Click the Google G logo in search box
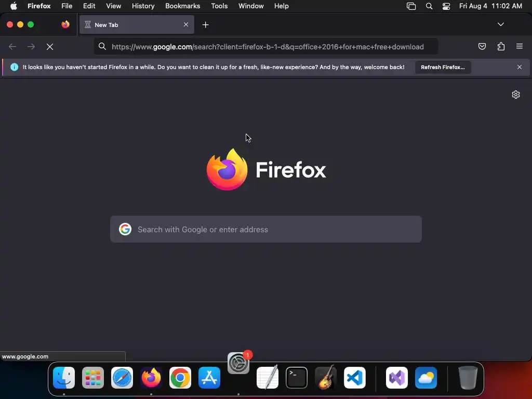 point(125,229)
